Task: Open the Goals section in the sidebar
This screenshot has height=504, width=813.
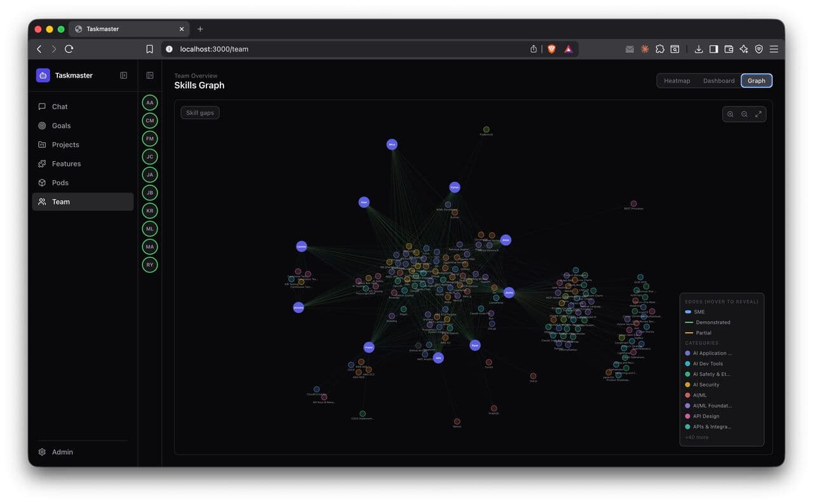Action: (x=60, y=126)
